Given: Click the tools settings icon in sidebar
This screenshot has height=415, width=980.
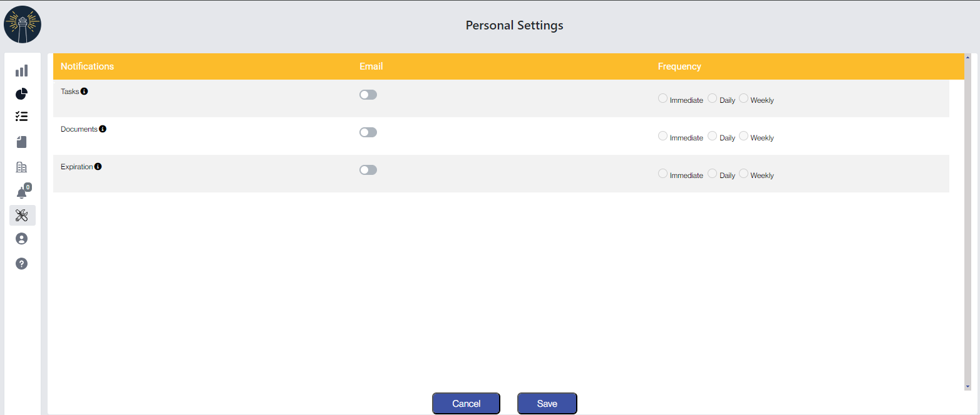Looking at the screenshot, I should (22, 216).
